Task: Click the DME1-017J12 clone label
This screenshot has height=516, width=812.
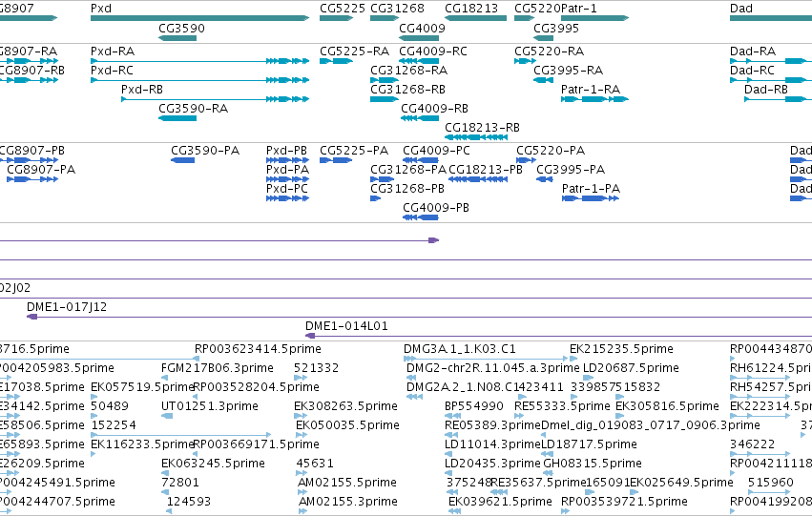Action: click(67, 307)
